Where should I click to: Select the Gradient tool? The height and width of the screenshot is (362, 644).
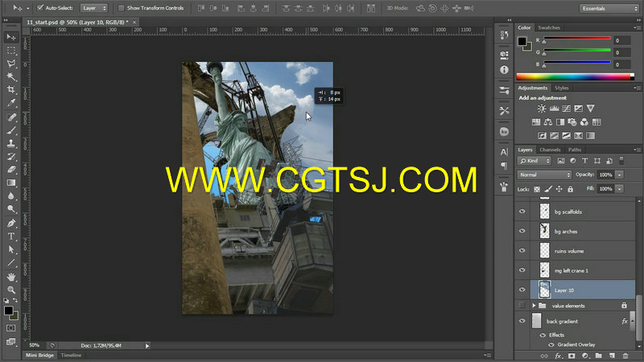pos(11,183)
